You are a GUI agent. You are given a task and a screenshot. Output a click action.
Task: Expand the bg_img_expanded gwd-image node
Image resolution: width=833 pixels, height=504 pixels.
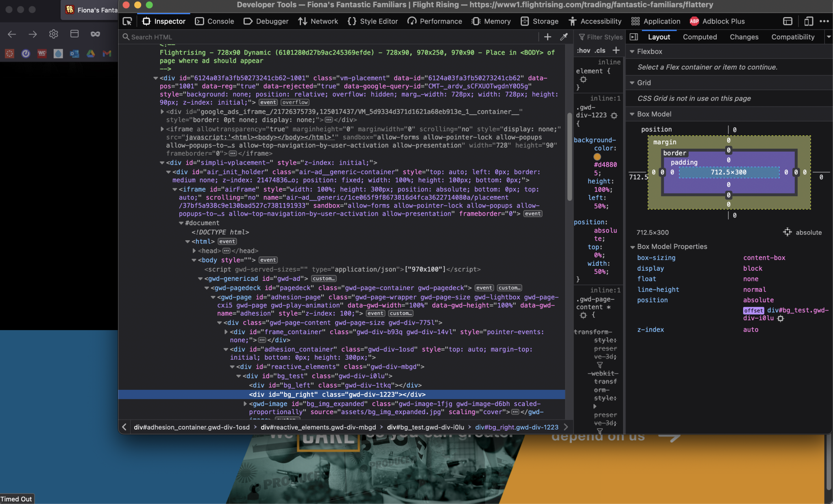pos(245,404)
